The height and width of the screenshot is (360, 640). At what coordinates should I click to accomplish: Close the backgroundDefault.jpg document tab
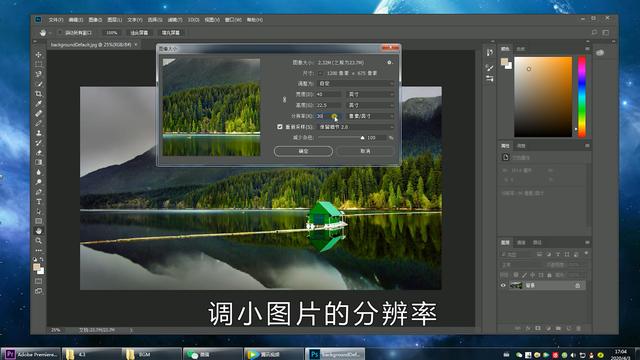click(x=136, y=44)
